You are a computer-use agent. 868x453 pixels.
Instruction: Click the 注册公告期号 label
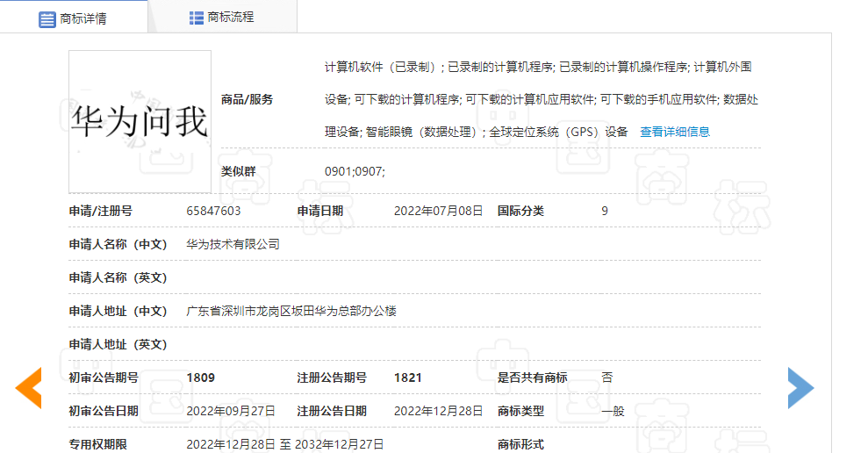[332, 377]
